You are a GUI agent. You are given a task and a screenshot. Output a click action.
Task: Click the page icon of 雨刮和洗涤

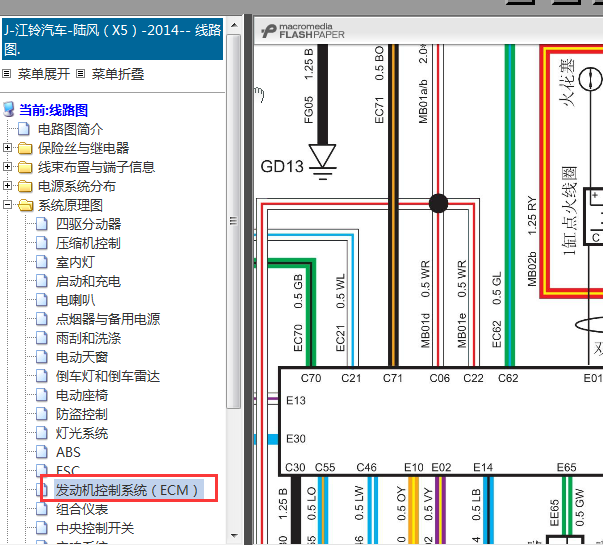(42, 338)
